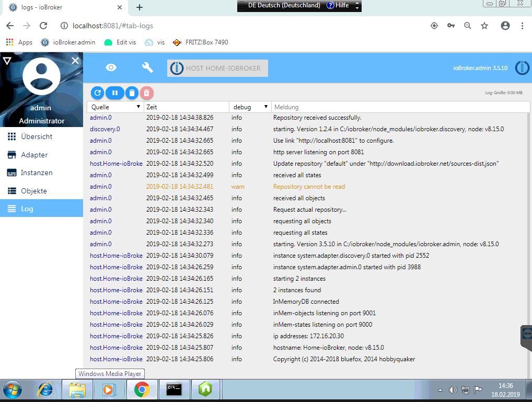
Task: Go back in browser
Action: [x=10, y=26]
